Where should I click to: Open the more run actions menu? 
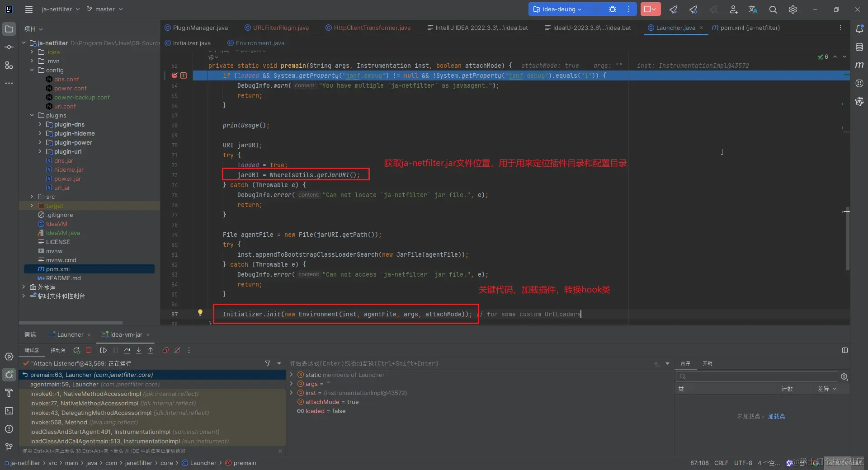[x=629, y=9]
